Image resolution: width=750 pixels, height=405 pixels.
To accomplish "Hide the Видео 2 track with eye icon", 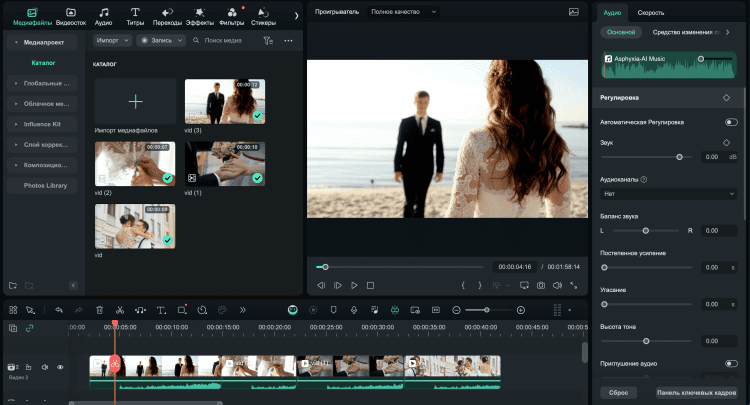I will [60, 367].
